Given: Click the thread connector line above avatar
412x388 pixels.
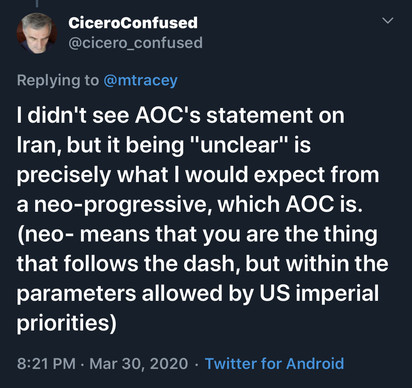Looking at the screenshot, I should pos(37,3).
